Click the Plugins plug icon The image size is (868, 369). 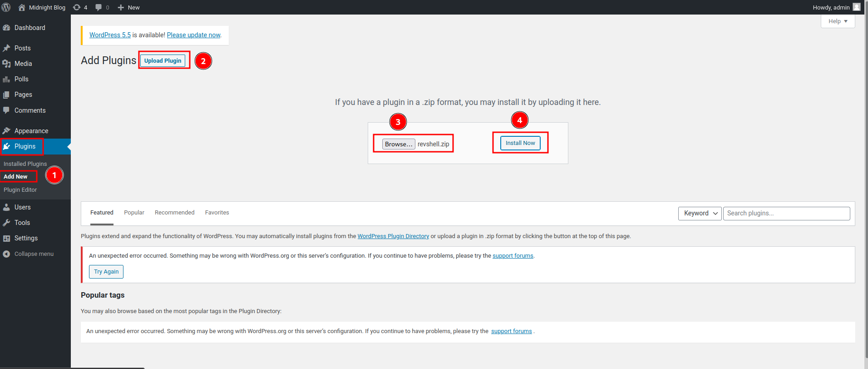click(6, 146)
